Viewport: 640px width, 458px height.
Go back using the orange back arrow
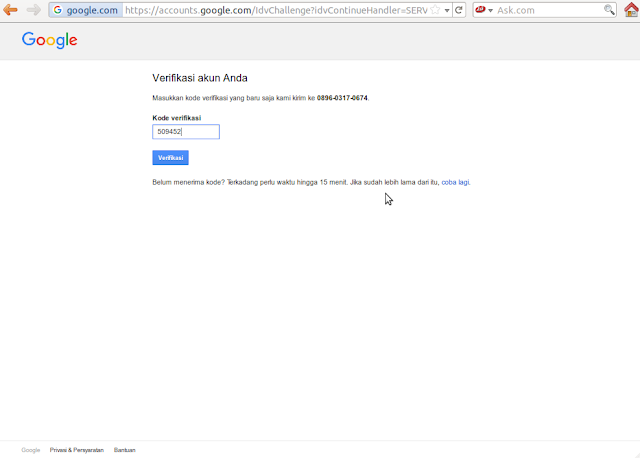pos(10,10)
